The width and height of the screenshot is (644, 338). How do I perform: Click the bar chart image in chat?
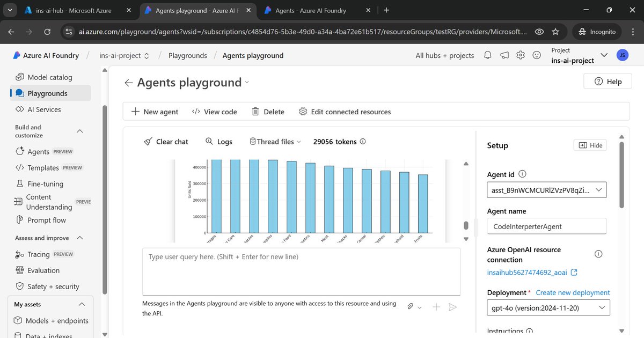[311, 201]
